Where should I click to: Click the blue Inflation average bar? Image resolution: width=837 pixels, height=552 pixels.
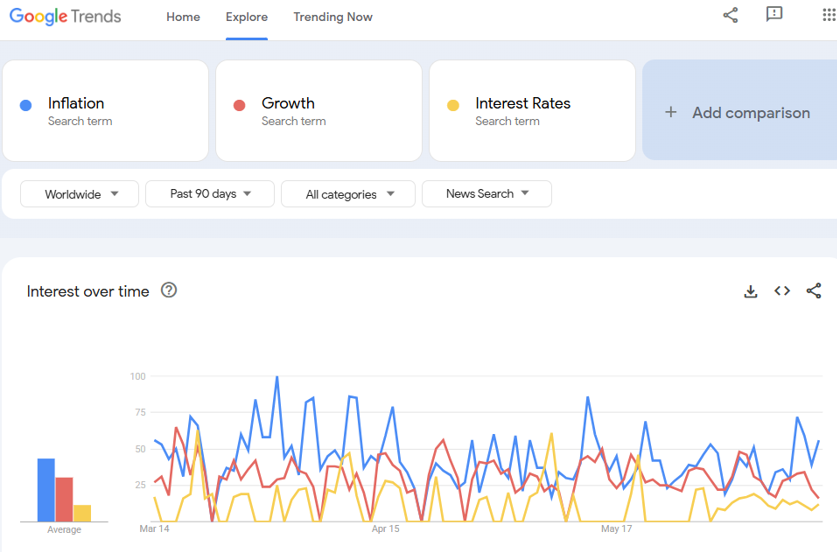point(46,490)
